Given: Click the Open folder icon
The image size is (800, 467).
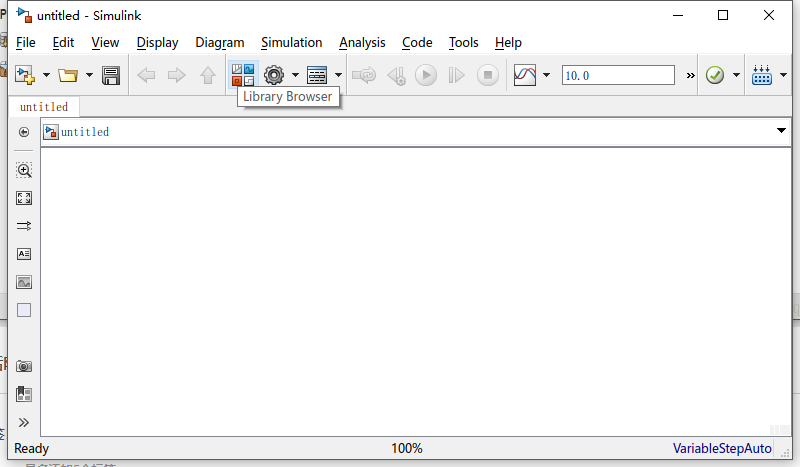Looking at the screenshot, I should pos(67,75).
